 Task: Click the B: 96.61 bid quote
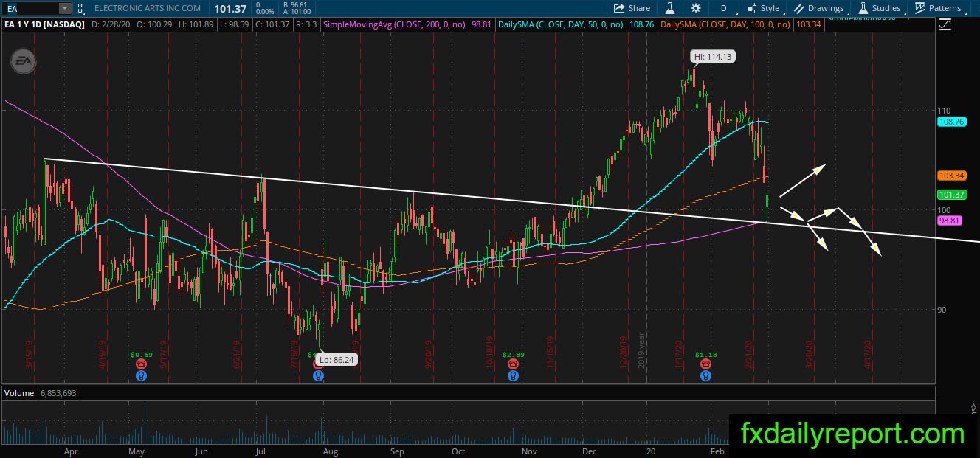click(x=294, y=4)
